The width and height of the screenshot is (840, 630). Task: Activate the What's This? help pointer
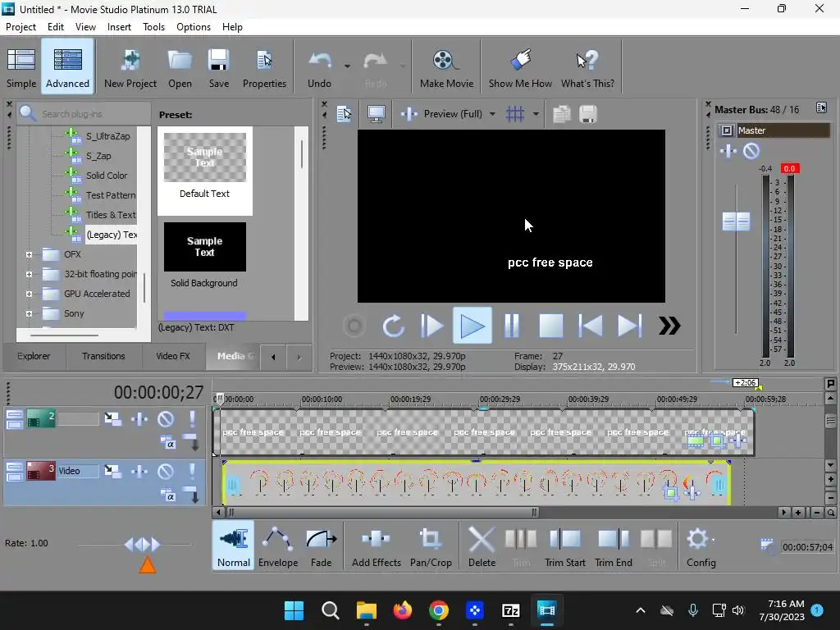tap(587, 67)
